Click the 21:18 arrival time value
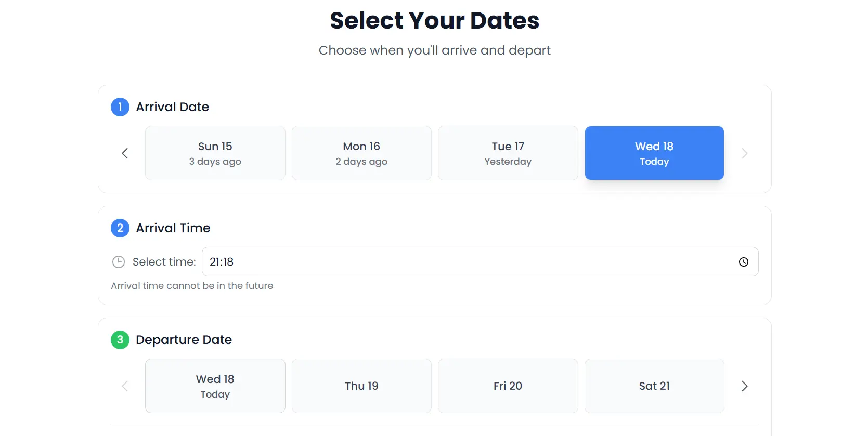Viewport: 868px width, 436px height. pos(222,262)
